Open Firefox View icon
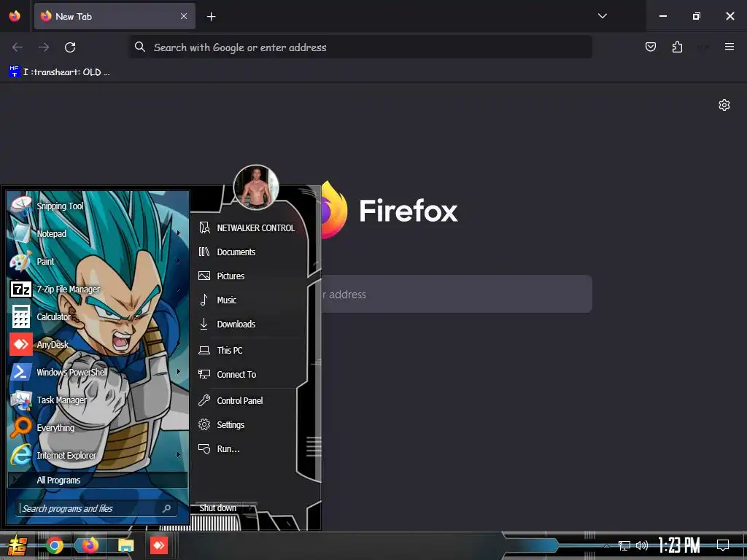Image resolution: width=747 pixels, height=560 pixels. tap(15, 16)
